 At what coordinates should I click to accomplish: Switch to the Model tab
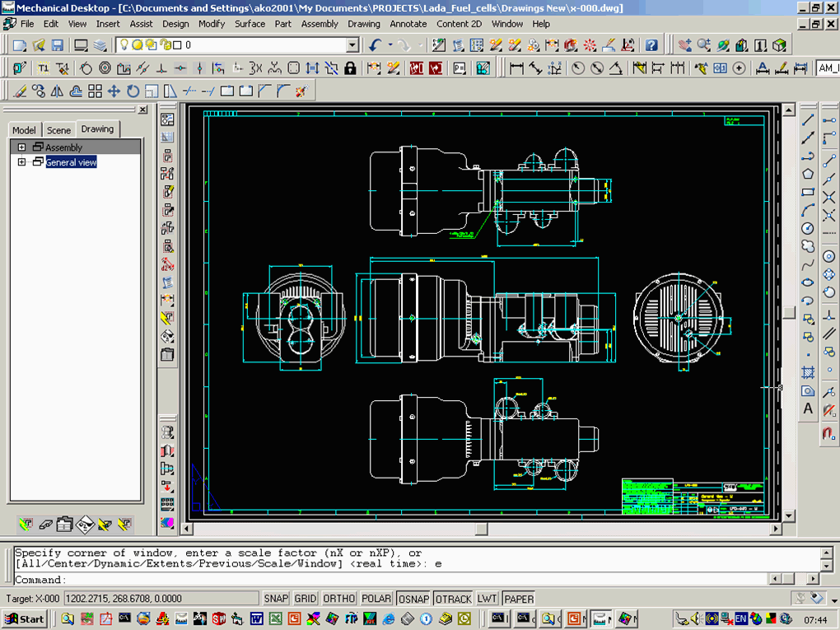point(24,129)
